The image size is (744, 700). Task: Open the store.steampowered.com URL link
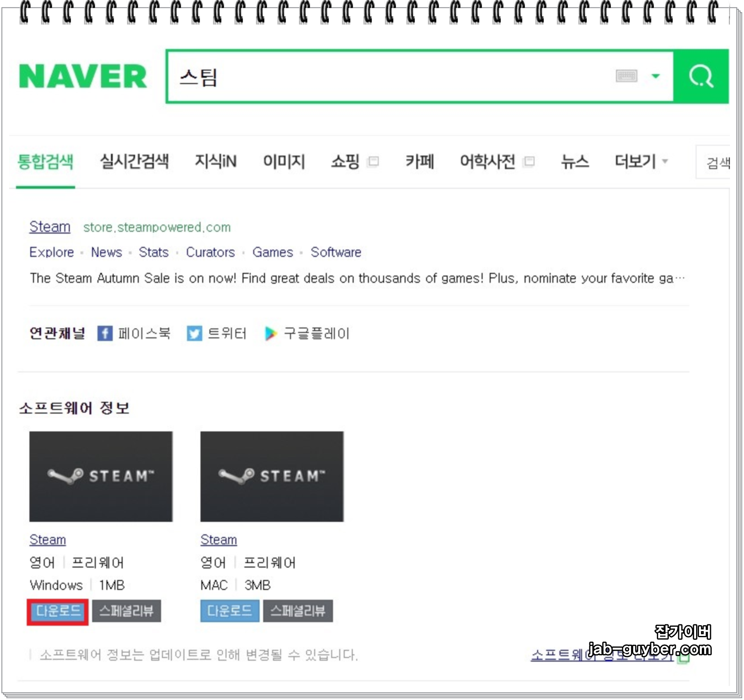(x=157, y=227)
